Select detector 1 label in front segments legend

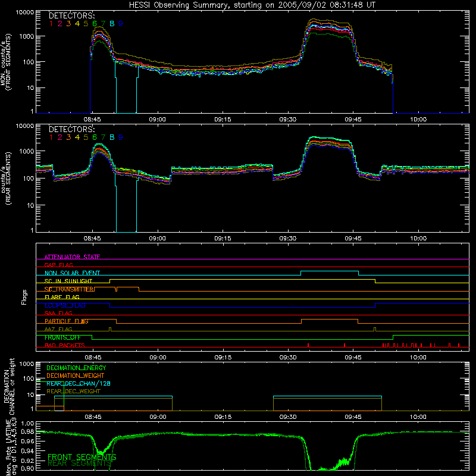click(x=51, y=24)
